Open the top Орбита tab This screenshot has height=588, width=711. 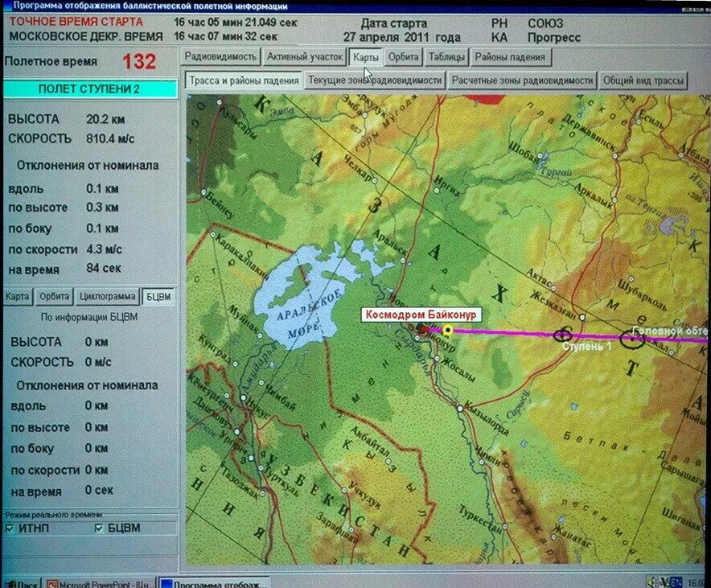[403, 57]
